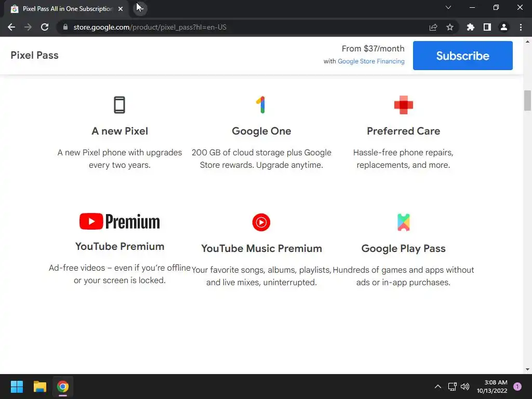Image resolution: width=532 pixels, height=399 pixels.
Task: Restore down the Chrome window
Action: tap(496, 7)
